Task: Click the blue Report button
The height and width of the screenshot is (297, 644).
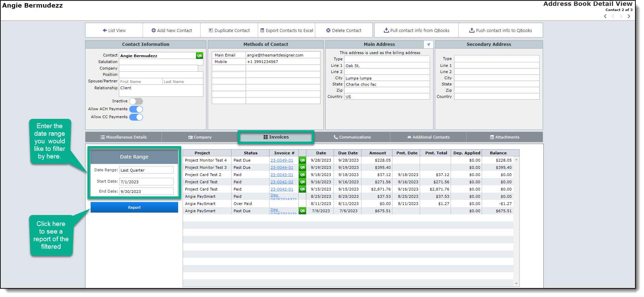Action: pyautogui.click(x=134, y=207)
